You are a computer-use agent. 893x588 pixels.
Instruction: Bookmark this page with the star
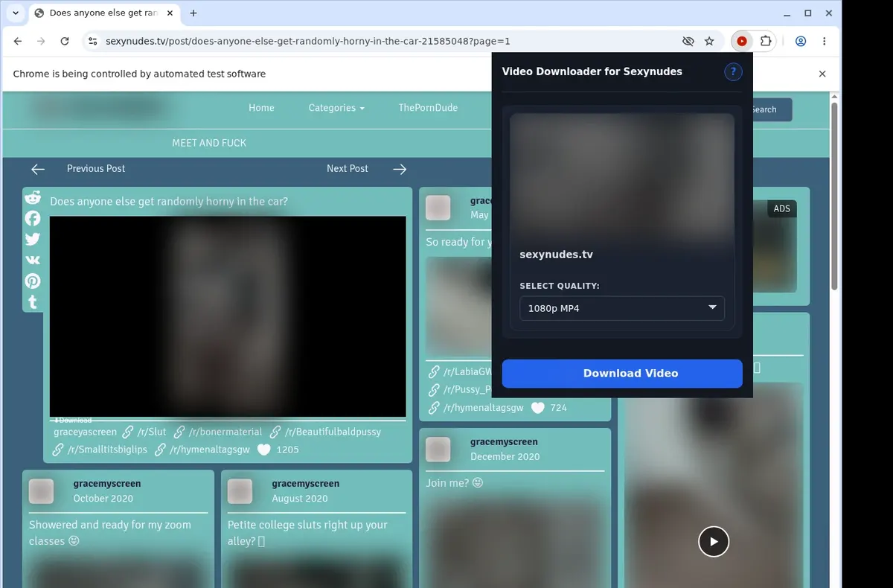coord(709,42)
